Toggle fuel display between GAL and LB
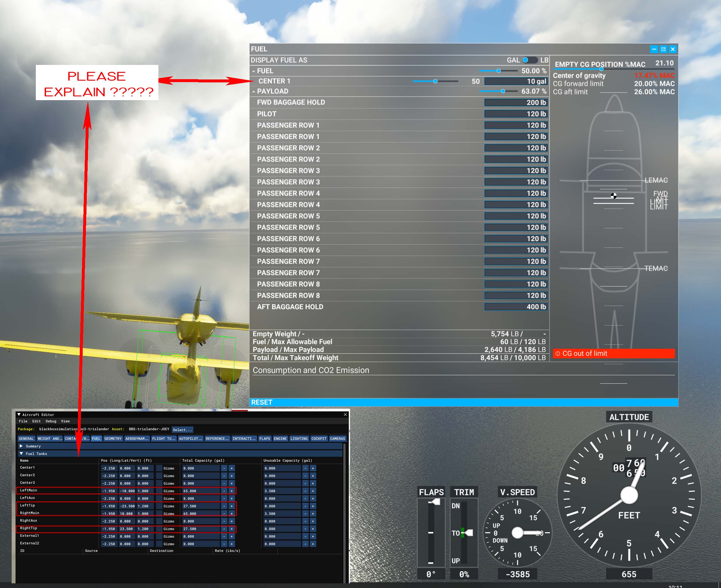Screen dimensions: 721x588 pos(530,60)
